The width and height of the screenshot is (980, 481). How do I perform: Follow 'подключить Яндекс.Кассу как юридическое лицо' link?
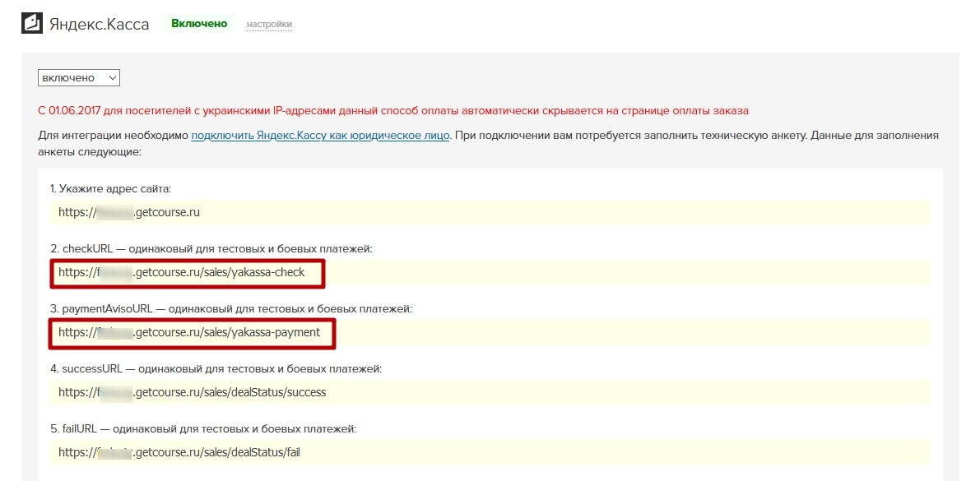[x=320, y=136]
